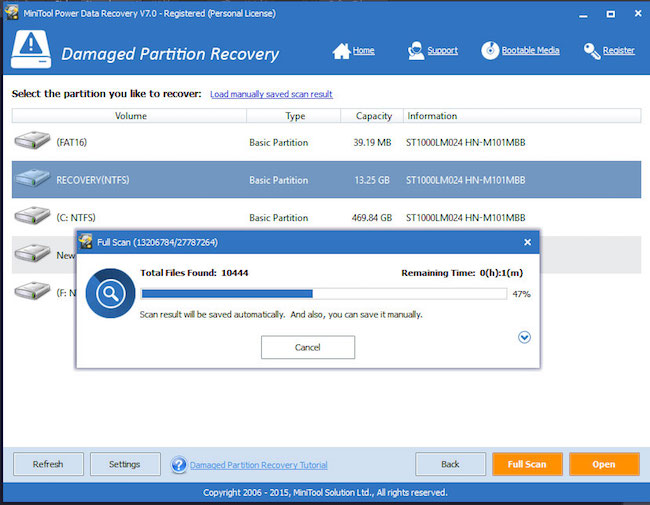The height and width of the screenshot is (505, 650).
Task: Click the drive icon of the New volume row
Action: (32, 253)
